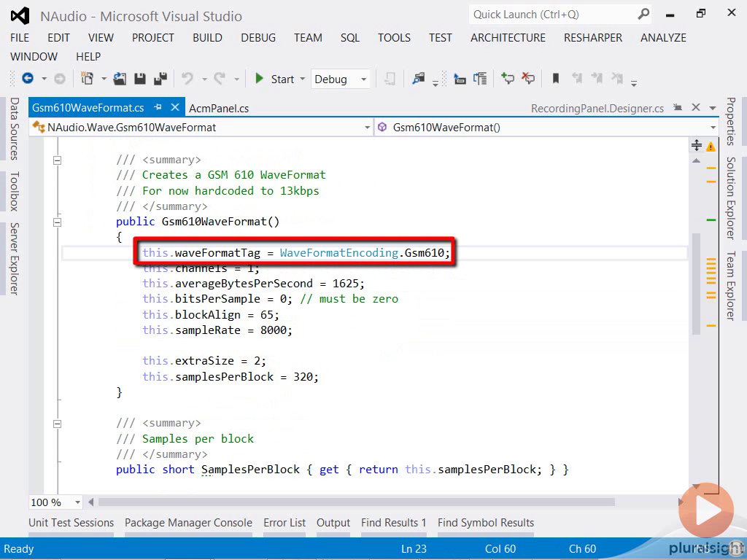This screenshot has width=747, height=560.
Task: Switch to the AcmPanel.cs tab
Action: tap(219, 109)
